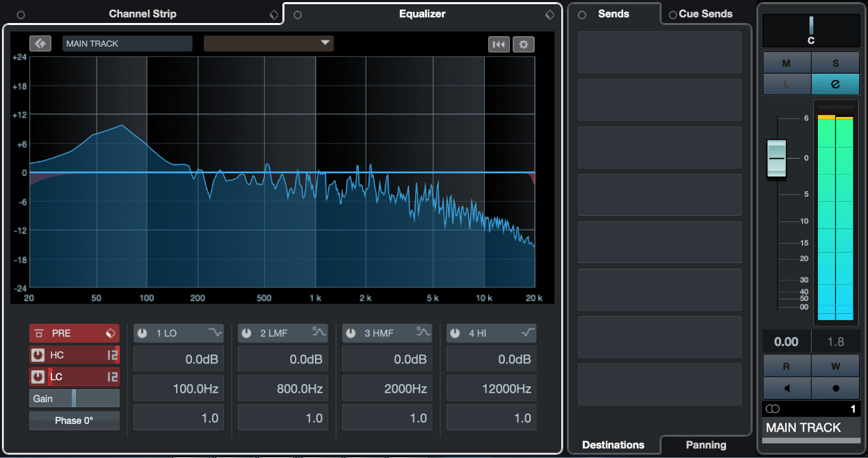Click the preset compare icon beside MAIN TRACK
This screenshot has height=458, width=868.
click(x=40, y=43)
